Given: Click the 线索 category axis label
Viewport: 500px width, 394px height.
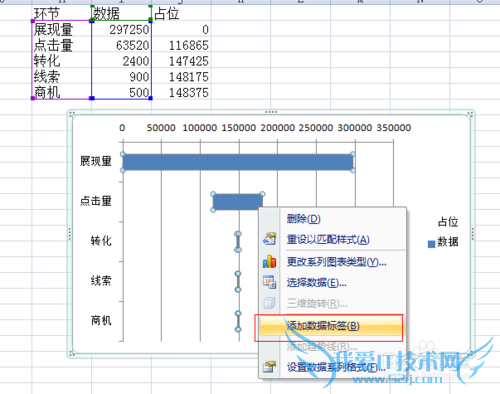Looking at the screenshot, I should click(x=101, y=281).
